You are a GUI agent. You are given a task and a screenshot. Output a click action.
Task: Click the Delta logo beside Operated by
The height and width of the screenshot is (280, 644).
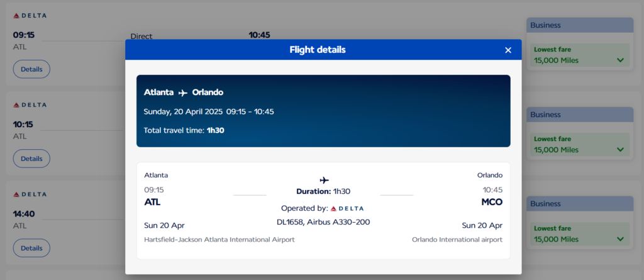pos(347,208)
